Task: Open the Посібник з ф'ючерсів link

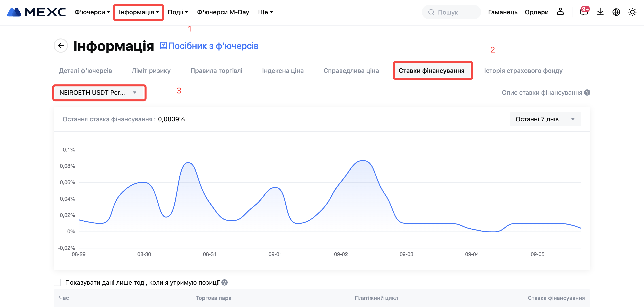Action: [x=209, y=46]
